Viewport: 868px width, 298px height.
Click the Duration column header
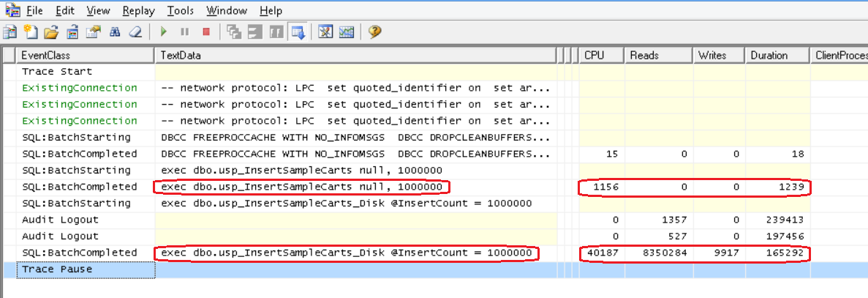coord(778,56)
